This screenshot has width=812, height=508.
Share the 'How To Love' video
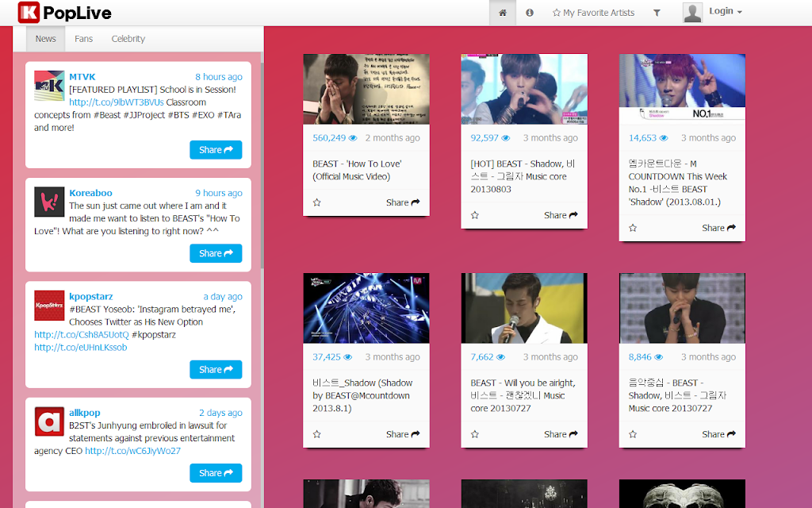(403, 202)
